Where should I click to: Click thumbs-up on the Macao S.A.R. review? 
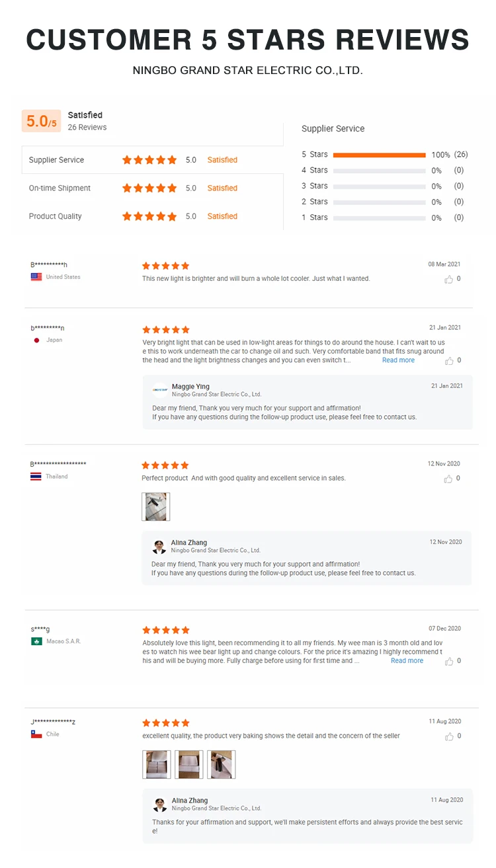pos(449,661)
